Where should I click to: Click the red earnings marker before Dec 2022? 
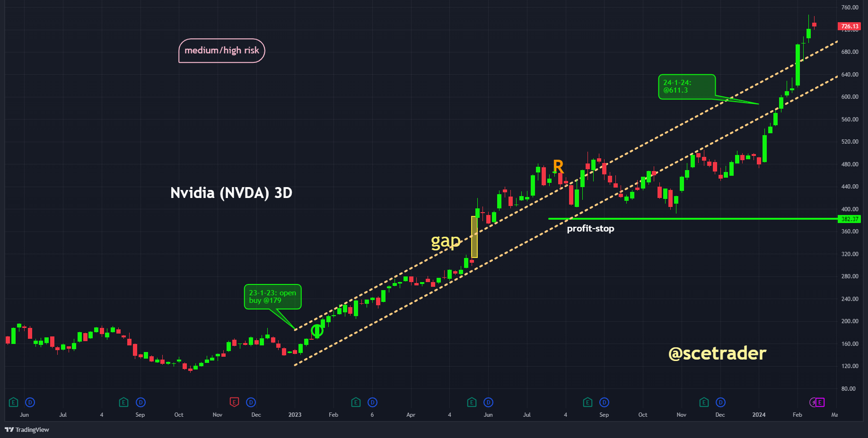click(x=234, y=402)
